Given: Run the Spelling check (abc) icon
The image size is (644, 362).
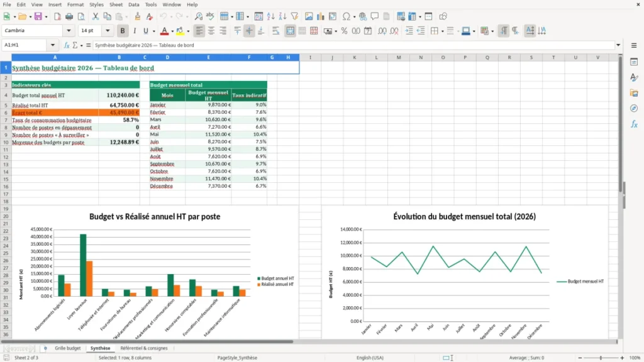Looking at the screenshot, I should point(210,16).
